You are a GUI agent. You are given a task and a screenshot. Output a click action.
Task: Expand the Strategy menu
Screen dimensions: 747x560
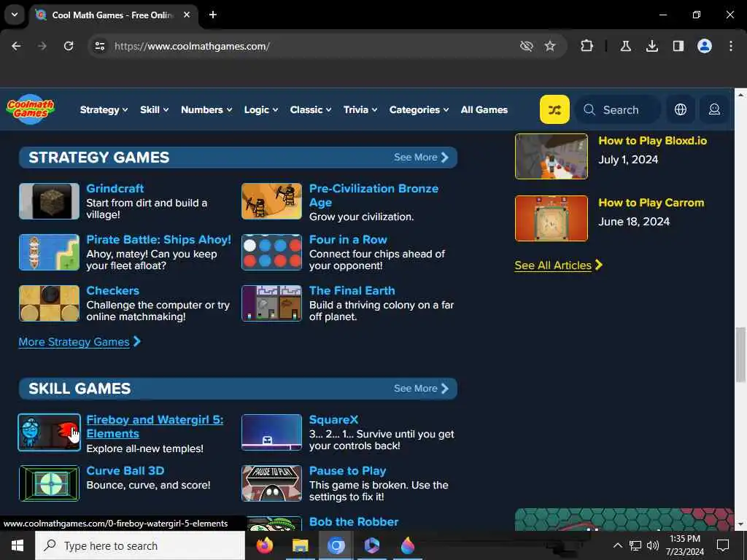click(104, 109)
